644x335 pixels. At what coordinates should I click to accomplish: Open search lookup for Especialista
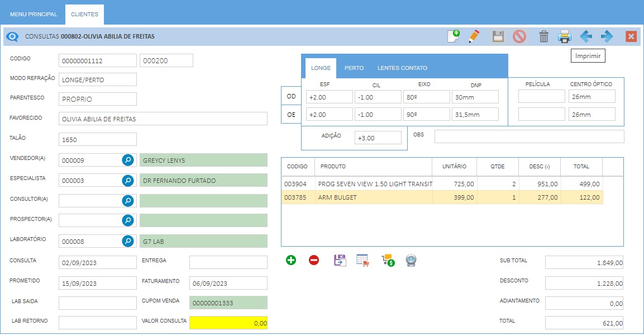(128, 181)
